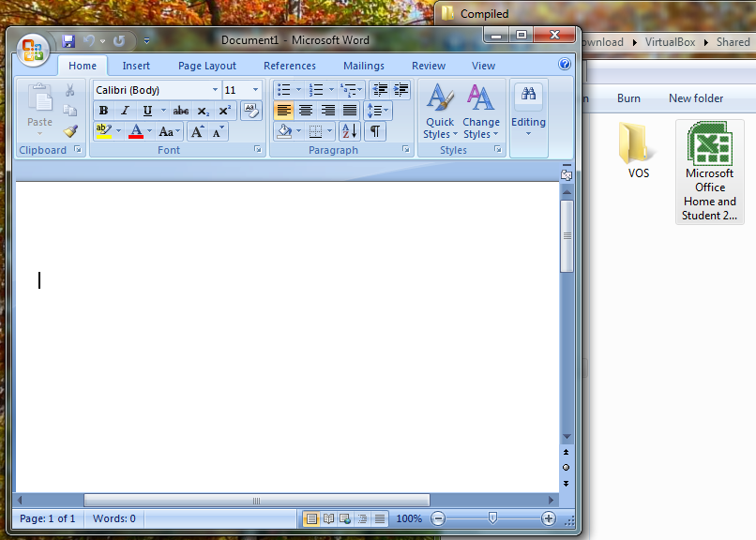
Task: Expand the bullets list dropdown arrow
Action: click(x=298, y=90)
